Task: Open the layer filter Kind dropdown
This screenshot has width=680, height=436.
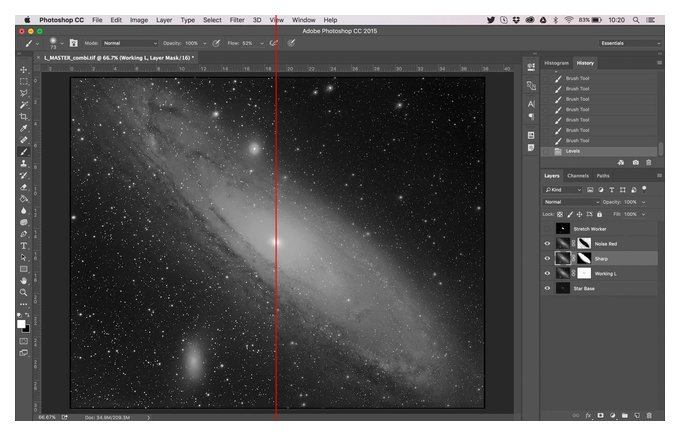Action: (x=563, y=190)
